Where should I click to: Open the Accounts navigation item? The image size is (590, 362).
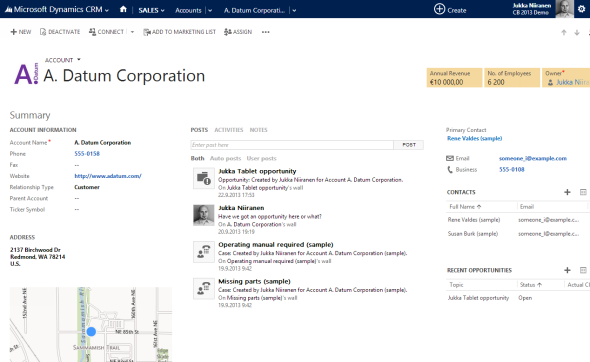point(188,10)
